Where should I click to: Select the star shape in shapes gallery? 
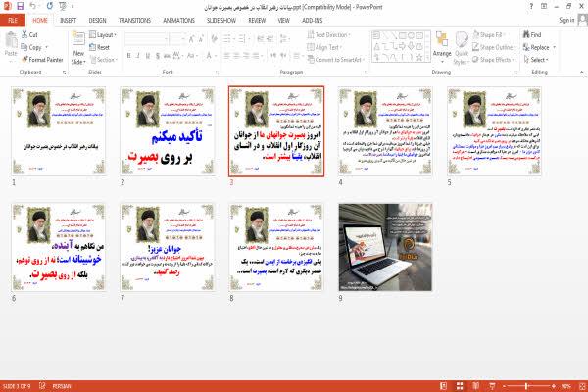click(x=419, y=58)
